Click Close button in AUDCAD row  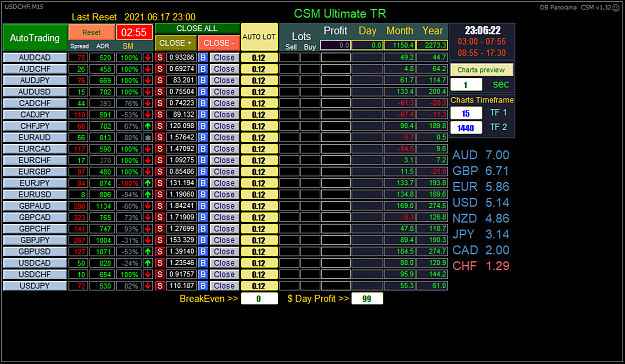click(224, 57)
